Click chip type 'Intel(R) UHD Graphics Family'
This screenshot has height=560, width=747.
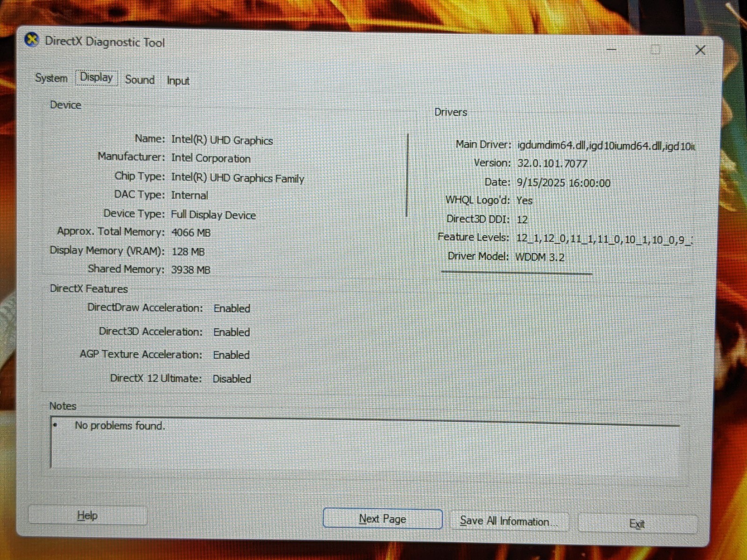238,178
